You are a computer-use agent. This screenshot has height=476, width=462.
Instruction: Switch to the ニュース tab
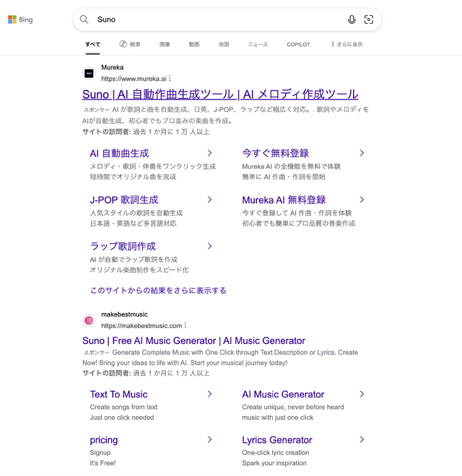coord(258,44)
